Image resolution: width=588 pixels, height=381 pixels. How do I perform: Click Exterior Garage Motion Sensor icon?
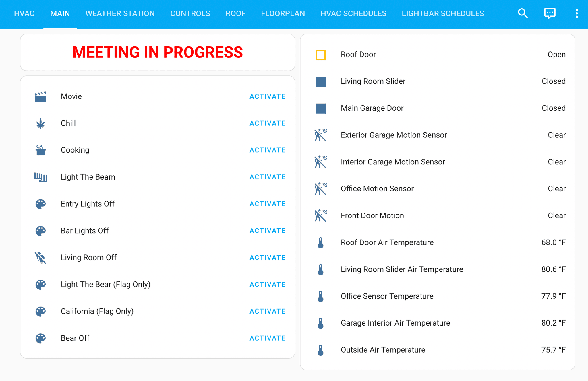point(320,135)
